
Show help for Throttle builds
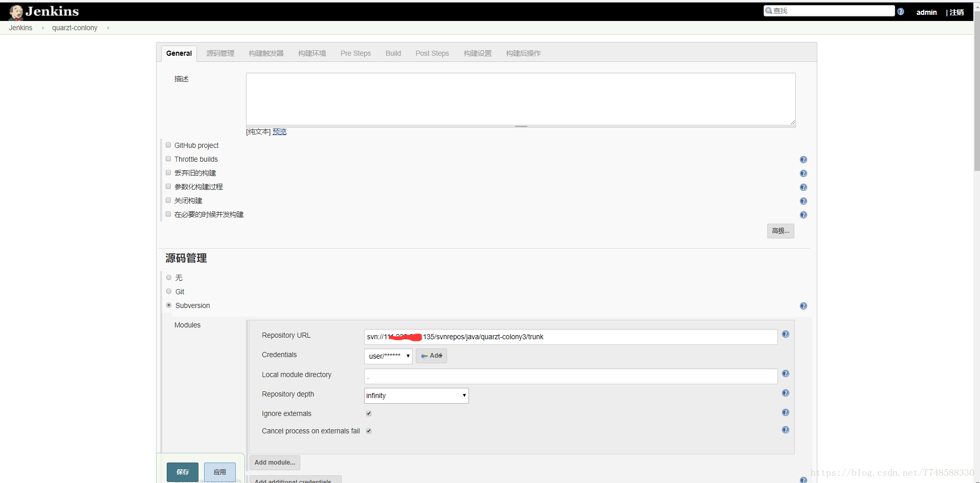click(804, 160)
